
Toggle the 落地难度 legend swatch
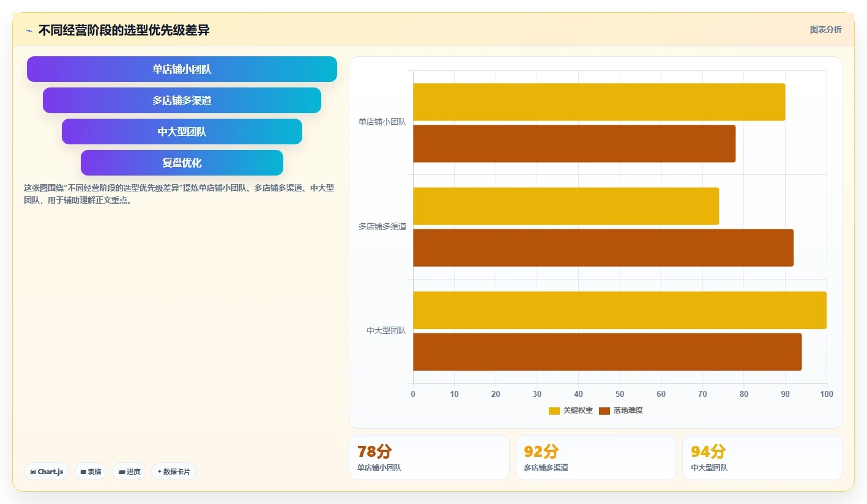(605, 410)
